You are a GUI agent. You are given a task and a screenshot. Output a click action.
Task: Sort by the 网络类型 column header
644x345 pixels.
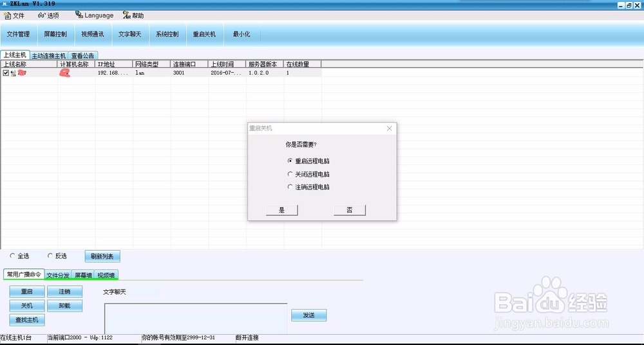pos(151,64)
